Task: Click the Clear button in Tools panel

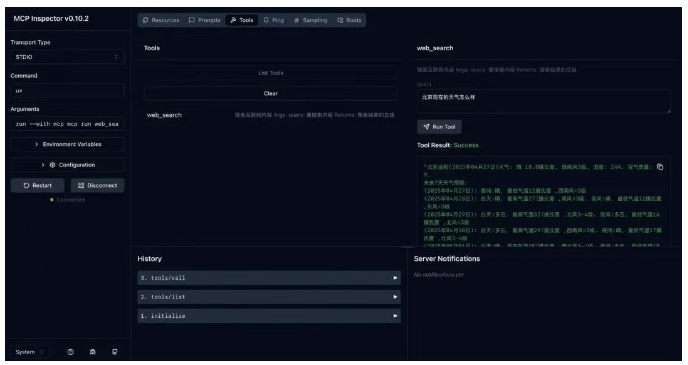Action: (x=271, y=93)
